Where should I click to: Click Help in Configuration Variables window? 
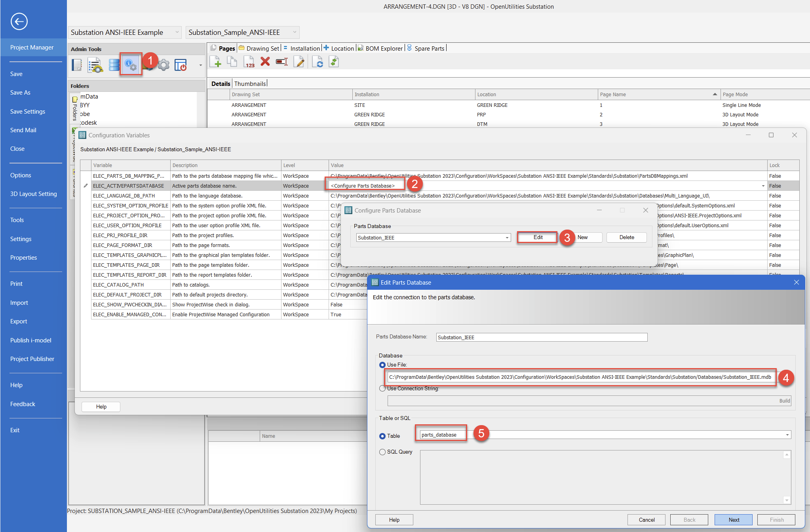pyautogui.click(x=101, y=407)
